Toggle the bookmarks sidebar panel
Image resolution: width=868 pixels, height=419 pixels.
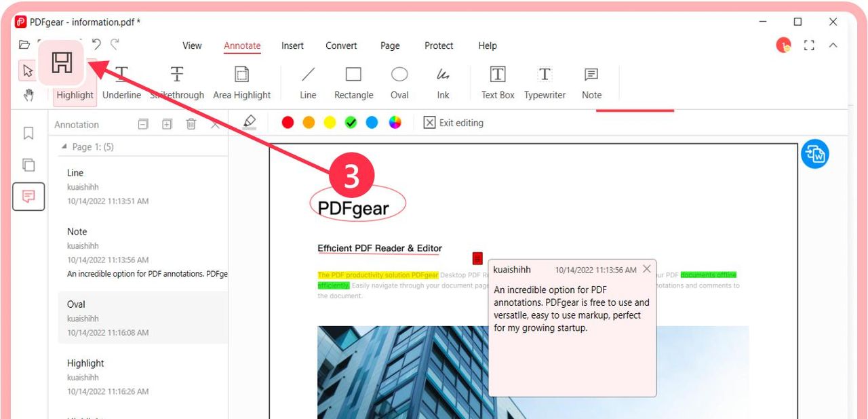(28, 133)
